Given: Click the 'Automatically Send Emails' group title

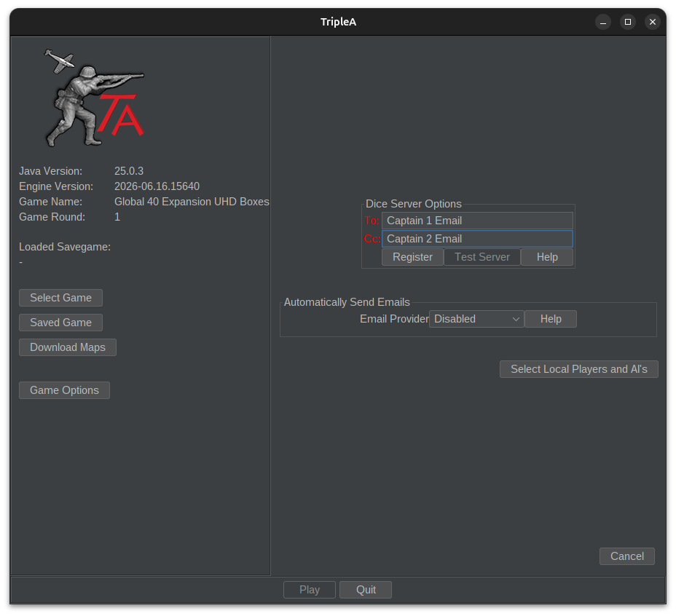Looking at the screenshot, I should click(347, 302).
